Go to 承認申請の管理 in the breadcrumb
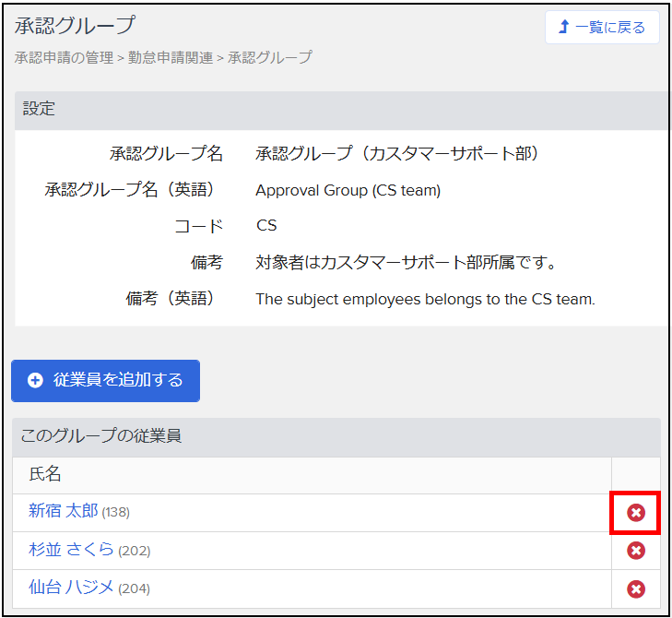Screen dimensions: 672x618 tap(63, 57)
